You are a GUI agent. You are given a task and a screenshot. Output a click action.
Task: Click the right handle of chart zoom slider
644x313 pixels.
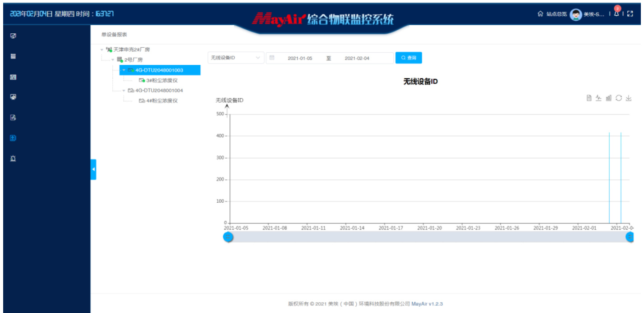click(630, 237)
